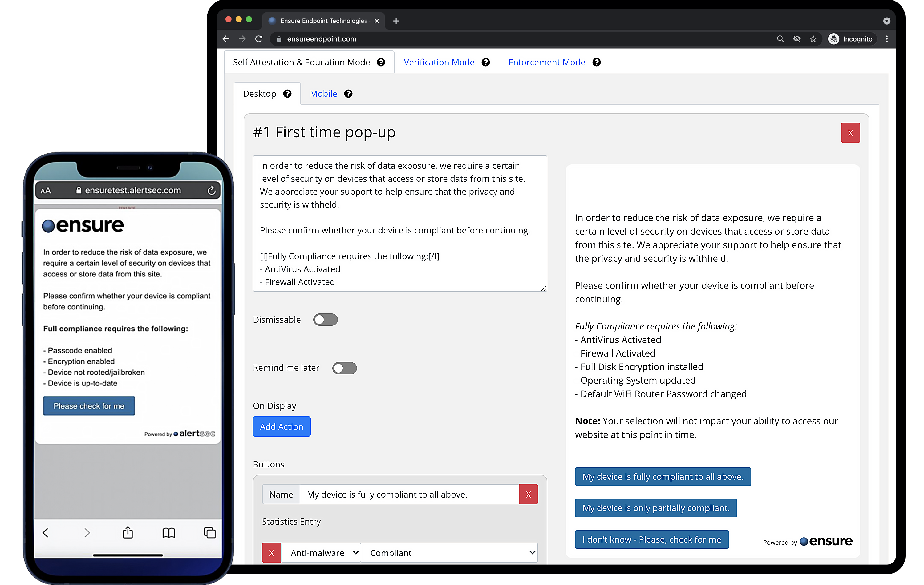Go back in the Chrome browser
Screen dimensions: 924x585
226,39
